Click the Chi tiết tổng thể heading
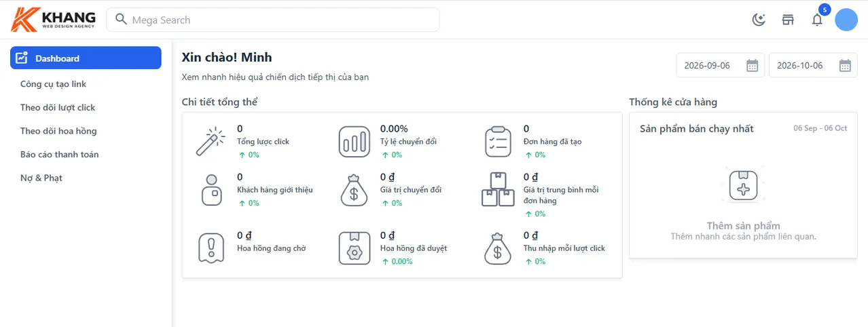The image size is (868, 327). point(219,102)
